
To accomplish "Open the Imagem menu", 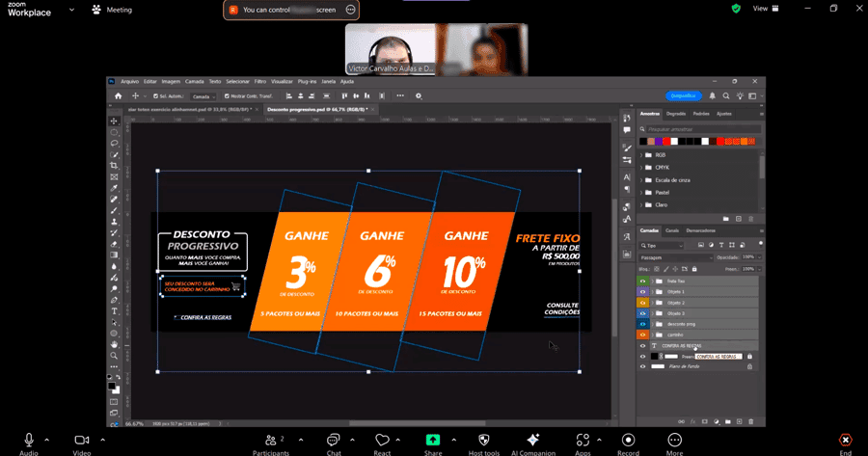I will coord(171,81).
